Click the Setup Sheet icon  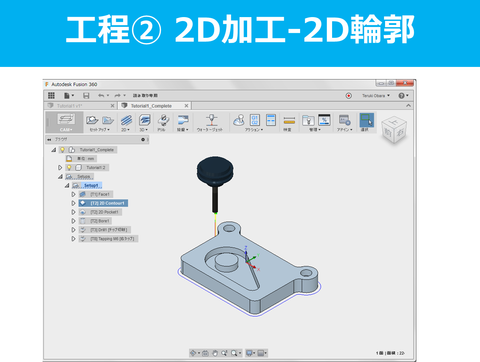tap(271, 120)
